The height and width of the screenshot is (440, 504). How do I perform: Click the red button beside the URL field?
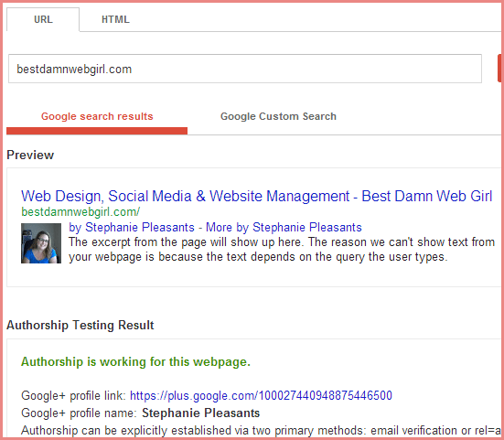[499, 68]
